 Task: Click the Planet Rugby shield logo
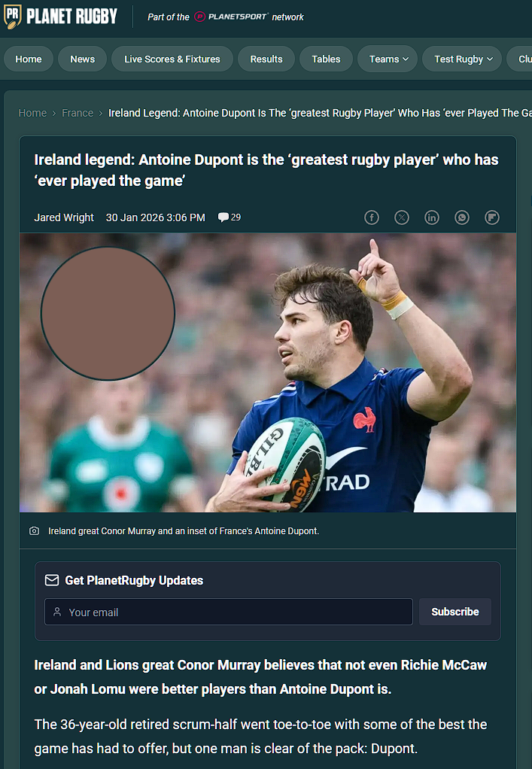pos(12,17)
